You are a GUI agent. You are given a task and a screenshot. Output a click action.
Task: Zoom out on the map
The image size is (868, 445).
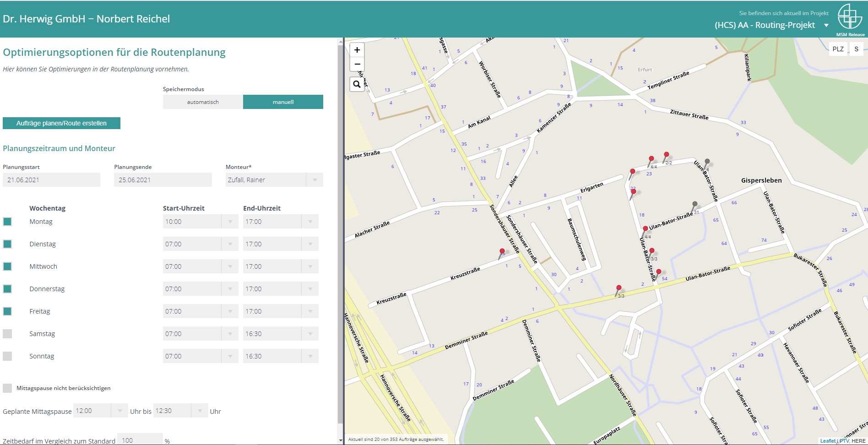coord(357,64)
